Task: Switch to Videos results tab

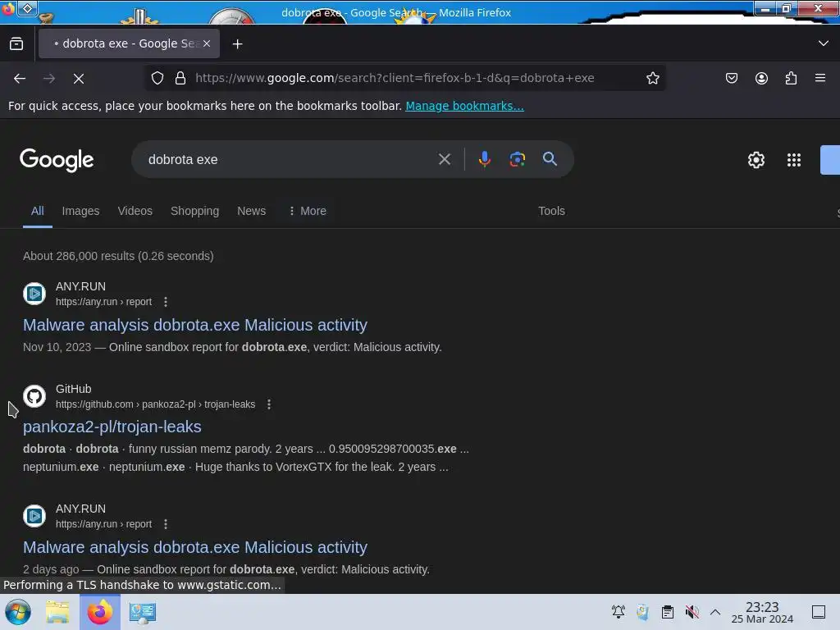Action: 135,211
